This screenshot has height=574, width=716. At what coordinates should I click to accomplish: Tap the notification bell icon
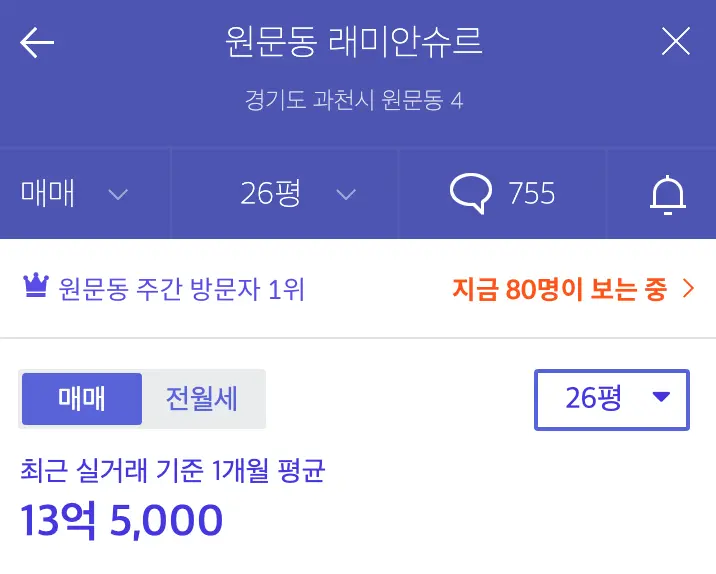[668, 195]
